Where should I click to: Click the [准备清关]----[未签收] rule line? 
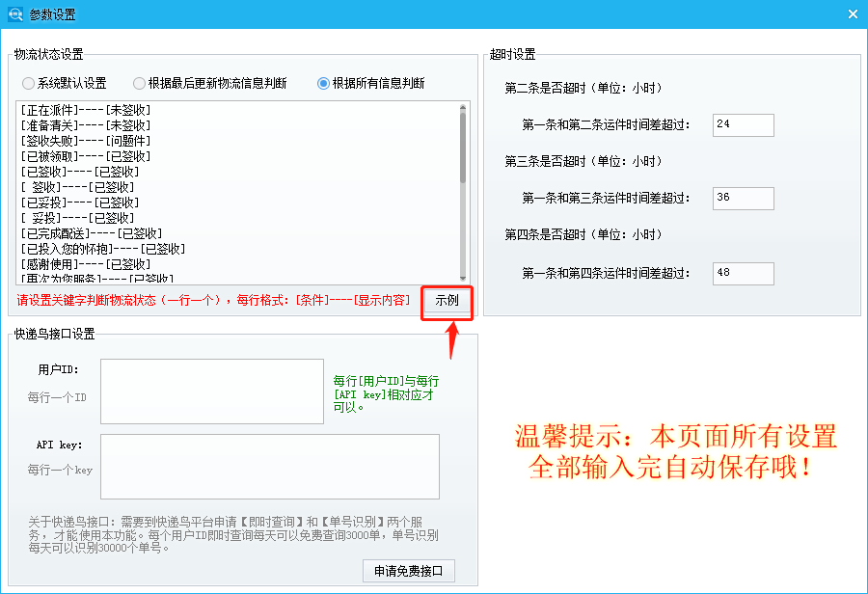(x=86, y=125)
